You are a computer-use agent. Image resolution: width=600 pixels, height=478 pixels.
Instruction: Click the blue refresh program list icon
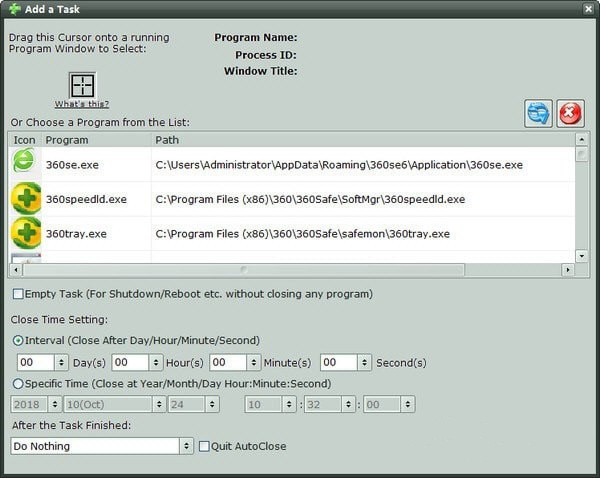[x=538, y=113]
